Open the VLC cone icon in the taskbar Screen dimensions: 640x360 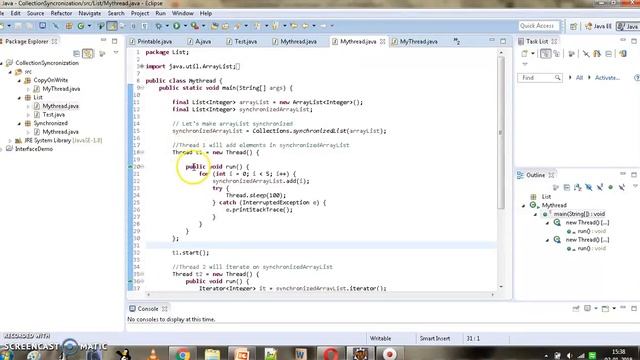tap(153, 354)
